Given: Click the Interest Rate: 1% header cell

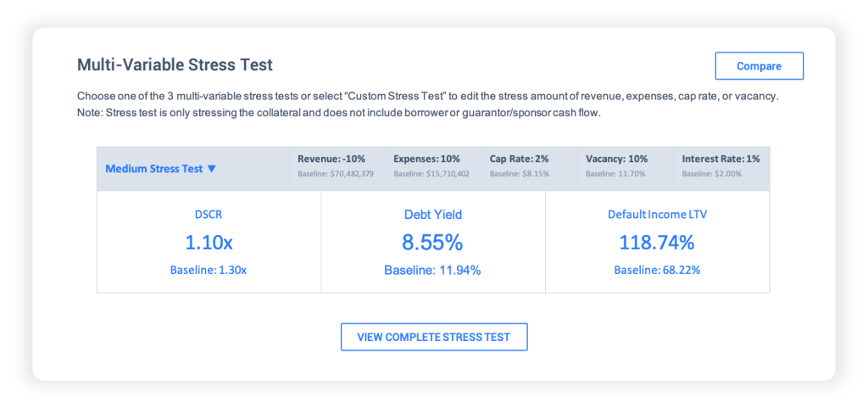Looking at the screenshot, I should tap(721, 165).
